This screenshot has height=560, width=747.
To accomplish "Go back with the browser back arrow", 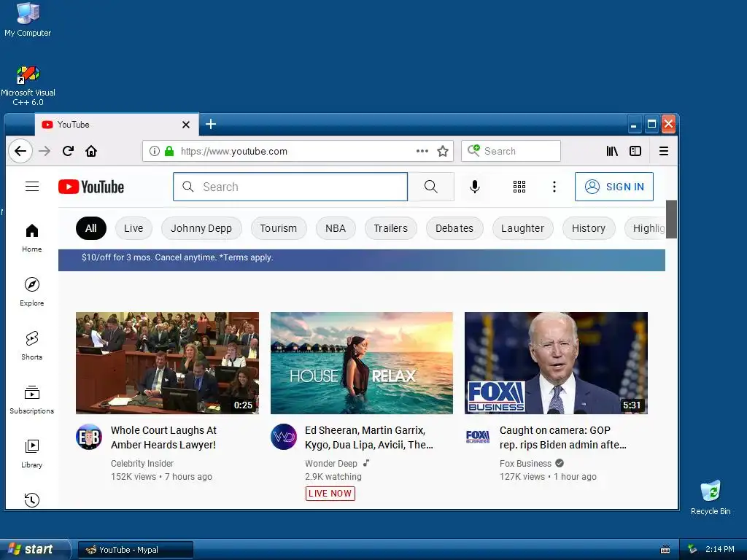I will pyautogui.click(x=20, y=151).
